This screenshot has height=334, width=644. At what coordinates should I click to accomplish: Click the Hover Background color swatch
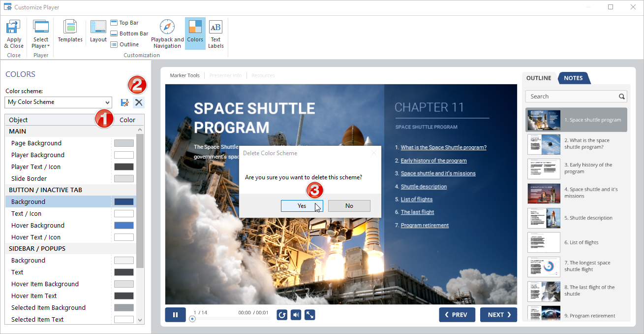pos(124,226)
